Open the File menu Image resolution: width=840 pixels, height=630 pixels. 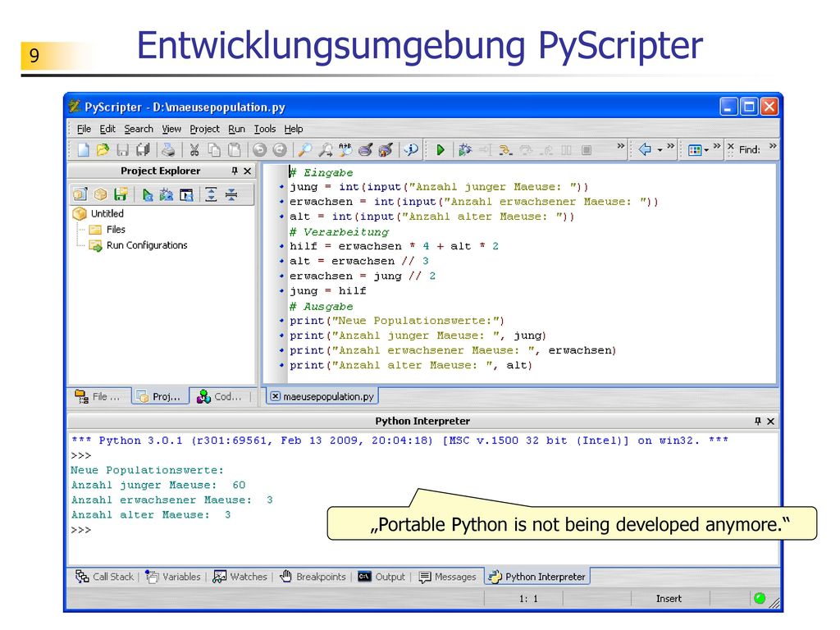(x=84, y=129)
